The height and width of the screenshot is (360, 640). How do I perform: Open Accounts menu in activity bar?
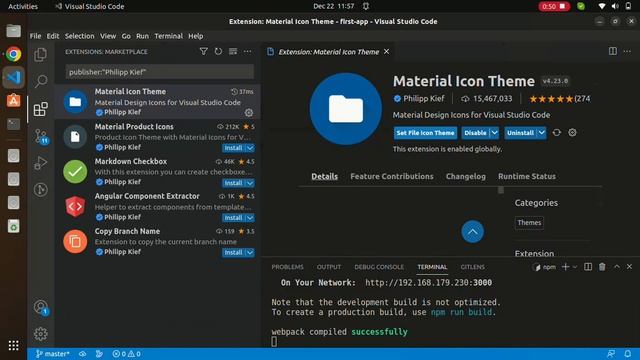point(40,307)
